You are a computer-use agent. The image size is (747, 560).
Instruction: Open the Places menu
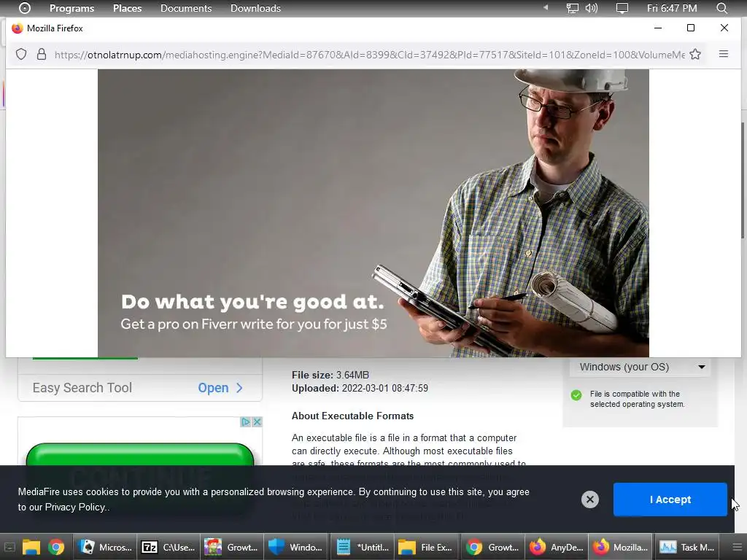click(x=127, y=8)
